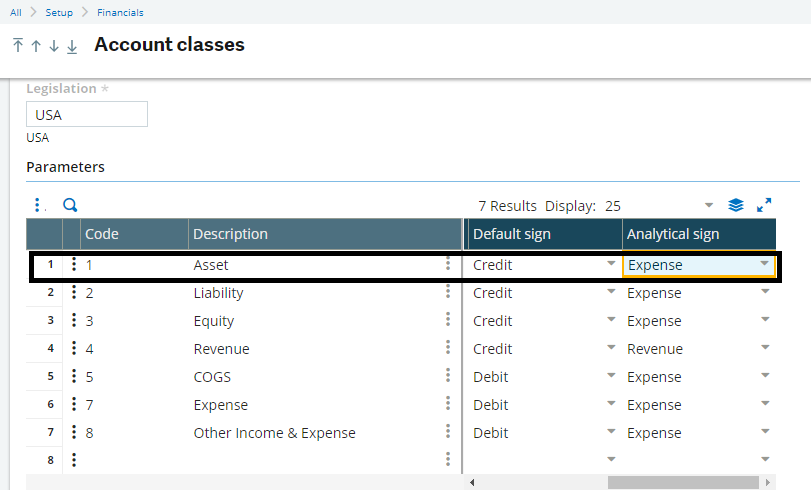The width and height of the screenshot is (811, 490).
Task: Click the previous record up arrow
Action: 36,46
